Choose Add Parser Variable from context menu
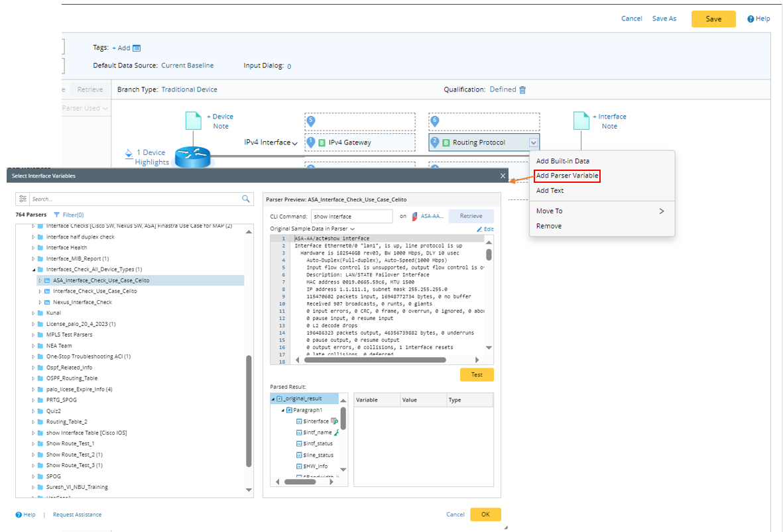This screenshot has height=532, width=783. tap(567, 176)
